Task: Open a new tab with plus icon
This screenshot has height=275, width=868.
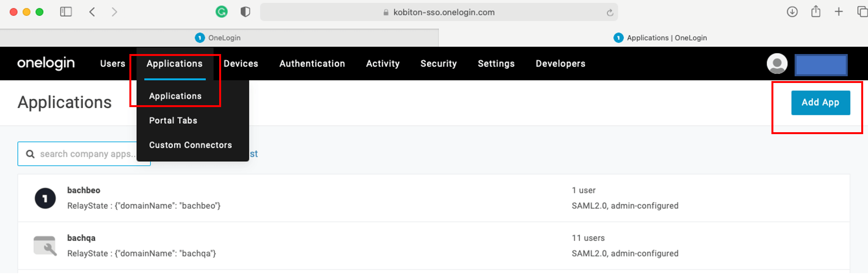Action: click(x=839, y=12)
